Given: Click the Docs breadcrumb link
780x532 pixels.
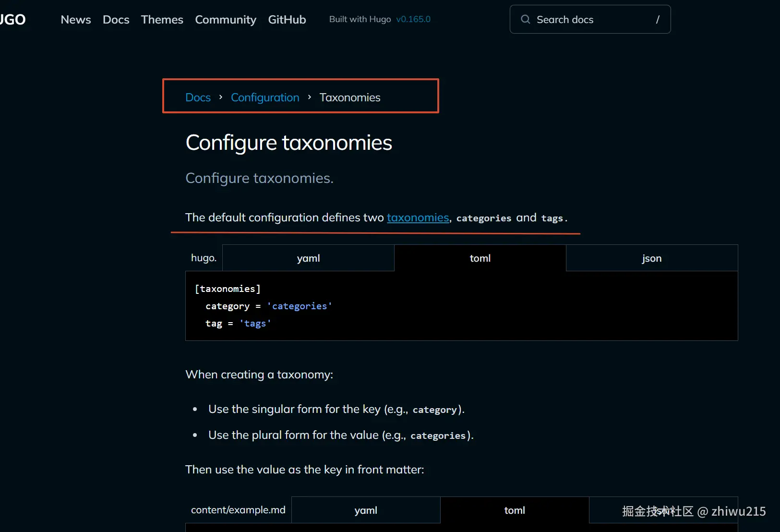Looking at the screenshot, I should point(198,97).
